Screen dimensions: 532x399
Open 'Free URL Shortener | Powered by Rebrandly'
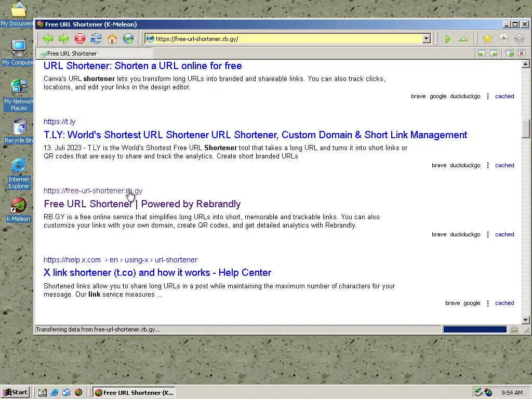tap(142, 204)
